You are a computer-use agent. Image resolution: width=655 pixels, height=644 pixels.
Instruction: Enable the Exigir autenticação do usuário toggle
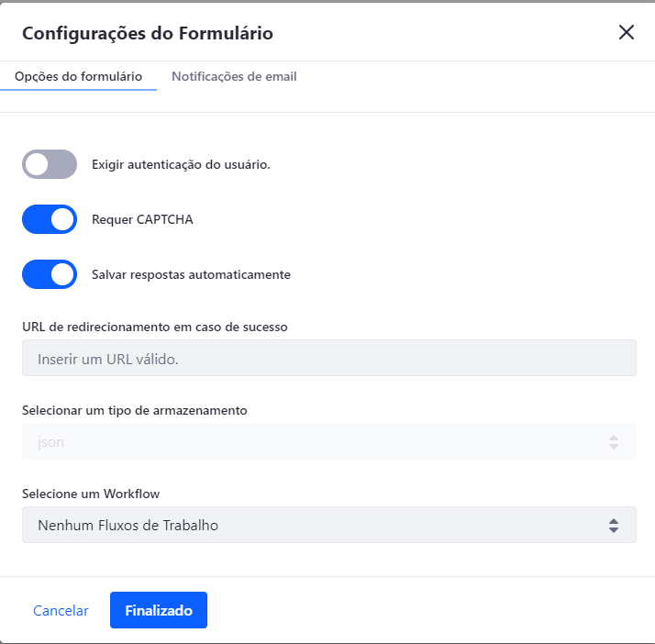click(x=50, y=164)
